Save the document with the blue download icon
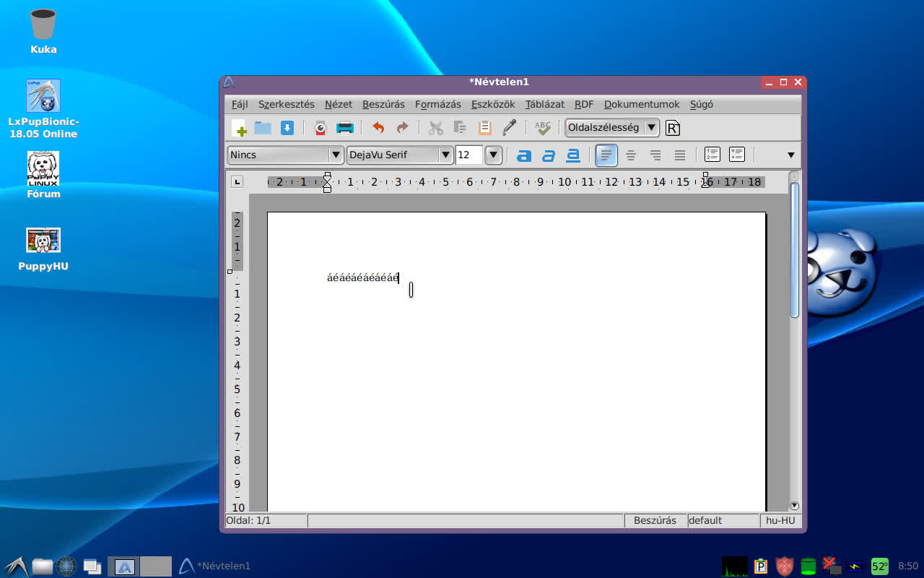Viewport: 924px width, 578px height. pyautogui.click(x=287, y=128)
